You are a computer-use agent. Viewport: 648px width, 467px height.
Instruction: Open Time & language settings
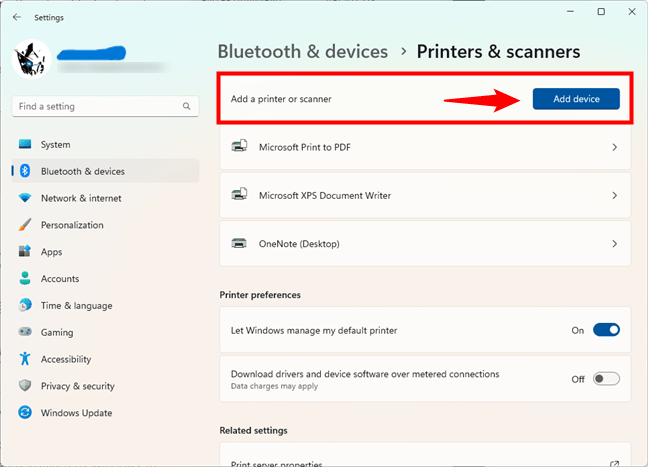pyautogui.click(x=105, y=306)
